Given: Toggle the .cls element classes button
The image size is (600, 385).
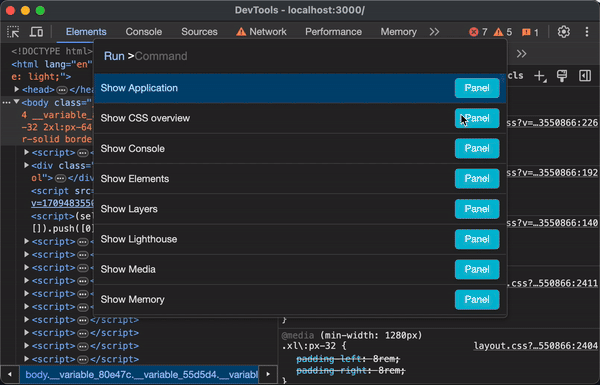Looking at the screenshot, I should [516, 75].
